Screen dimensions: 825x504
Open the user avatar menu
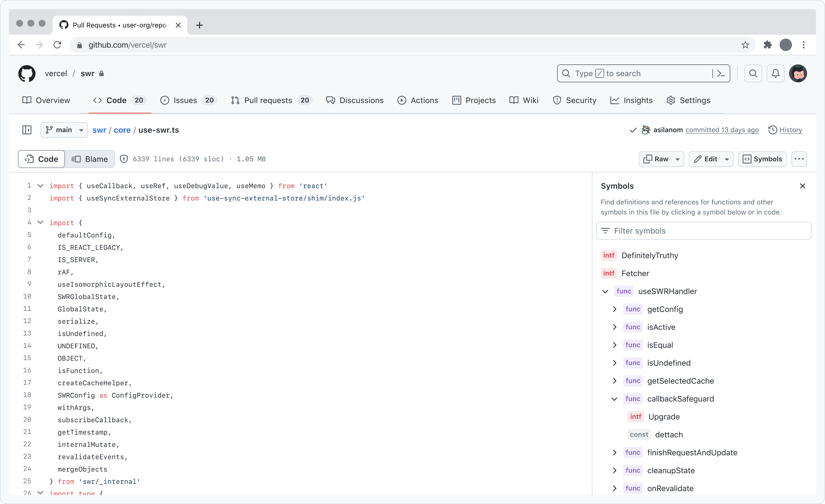[798, 73]
